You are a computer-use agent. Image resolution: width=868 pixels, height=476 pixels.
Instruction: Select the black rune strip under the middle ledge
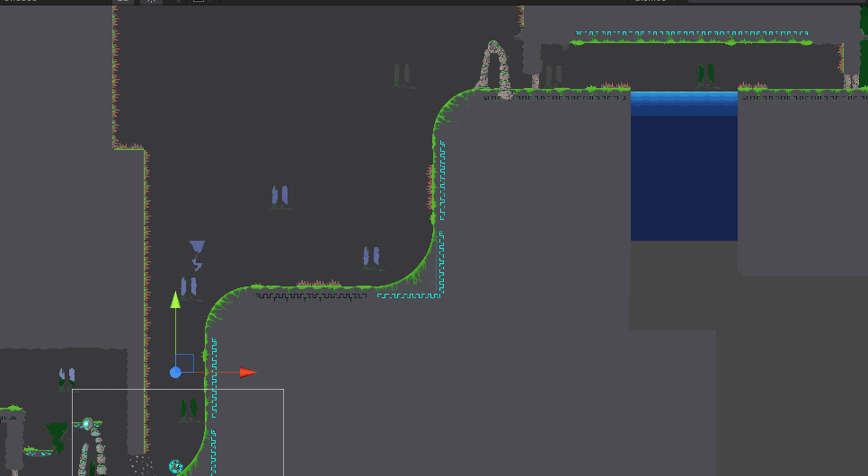(311, 296)
